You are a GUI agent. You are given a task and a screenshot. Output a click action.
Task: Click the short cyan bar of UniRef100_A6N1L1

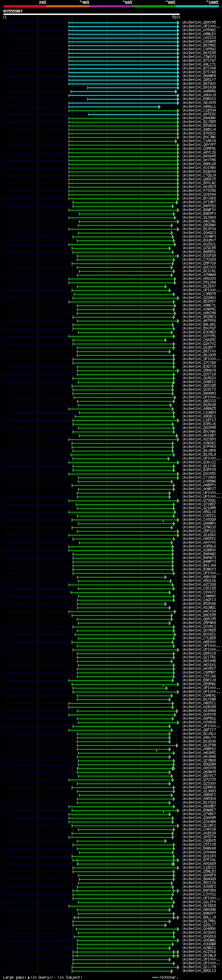[x=114, y=107]
